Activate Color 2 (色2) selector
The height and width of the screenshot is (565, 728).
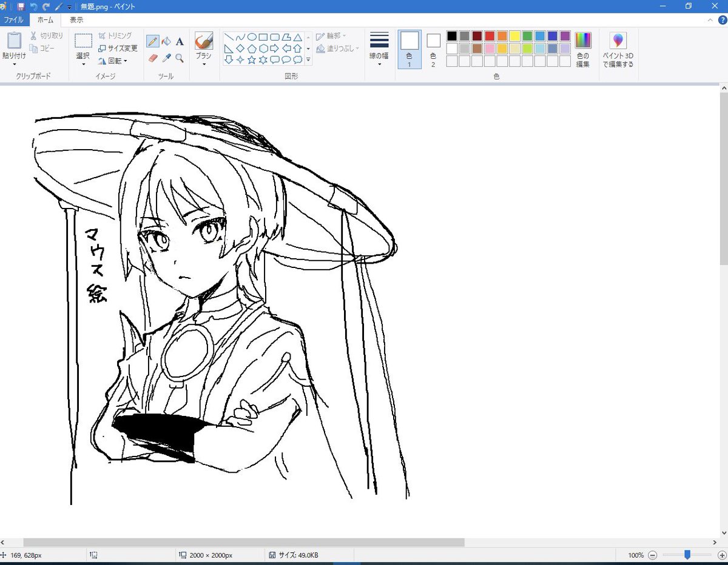tap(433, 49)
